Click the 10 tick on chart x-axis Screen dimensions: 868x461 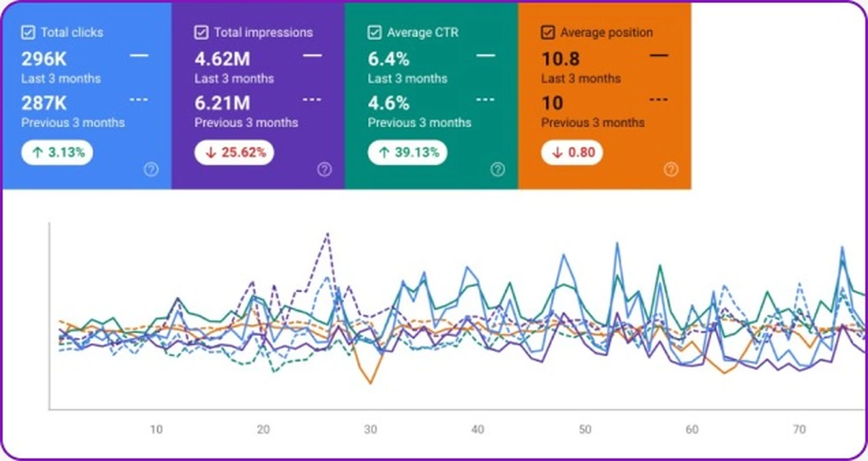[156, 430]
